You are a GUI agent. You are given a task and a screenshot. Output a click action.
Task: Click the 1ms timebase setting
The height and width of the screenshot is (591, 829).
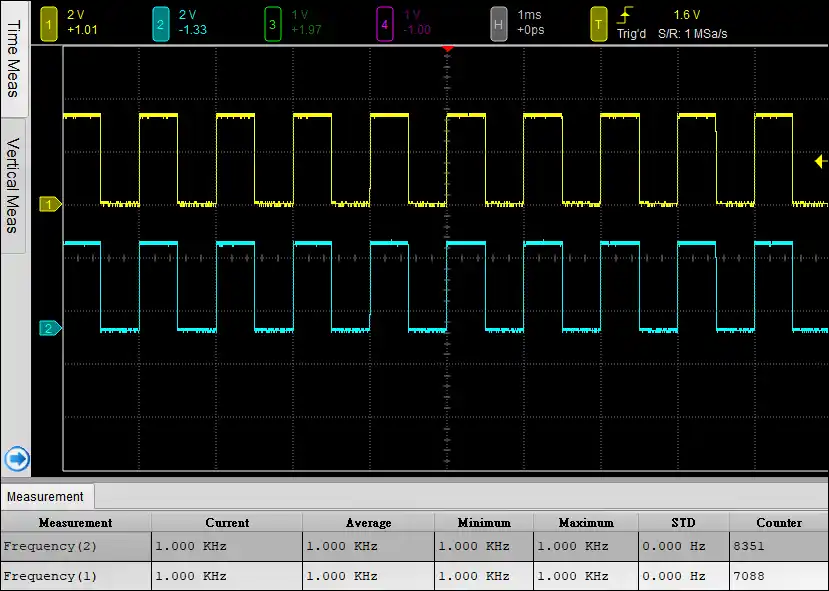[x=530, y=15]
